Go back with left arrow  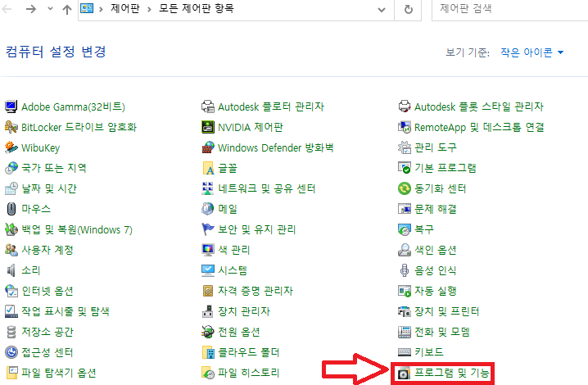pos(7,9)
